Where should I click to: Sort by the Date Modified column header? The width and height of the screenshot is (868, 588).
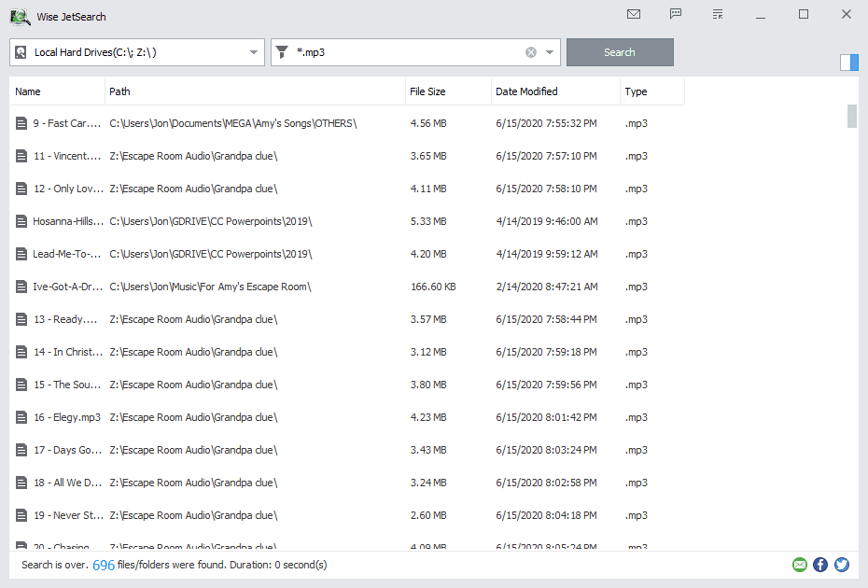[x=555, y=91]
